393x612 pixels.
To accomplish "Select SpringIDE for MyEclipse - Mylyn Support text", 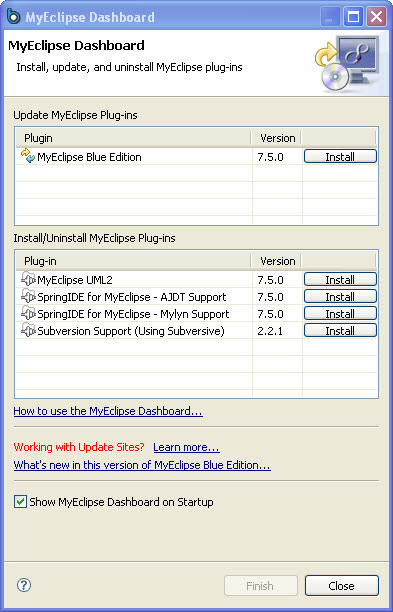I will [133, 314].
